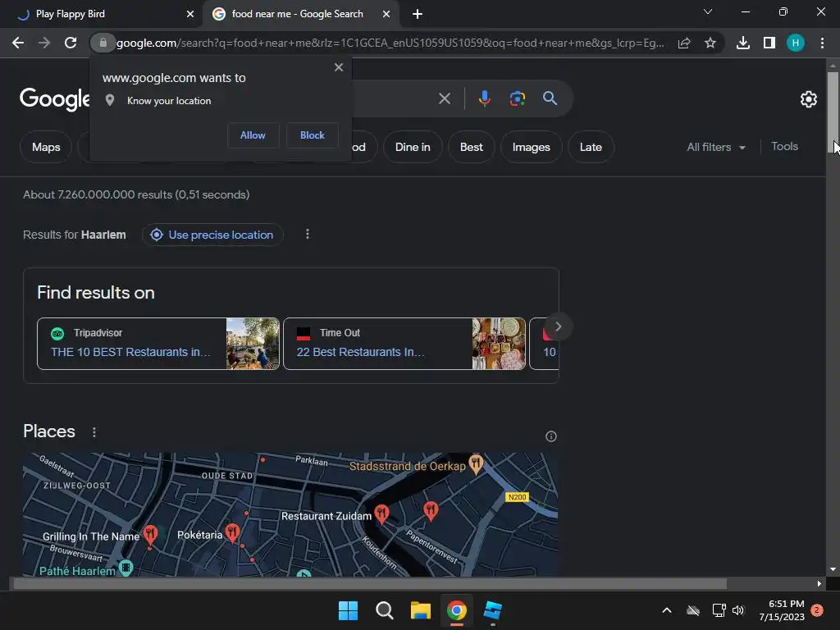Open tab search dropdown arrow

708,11
